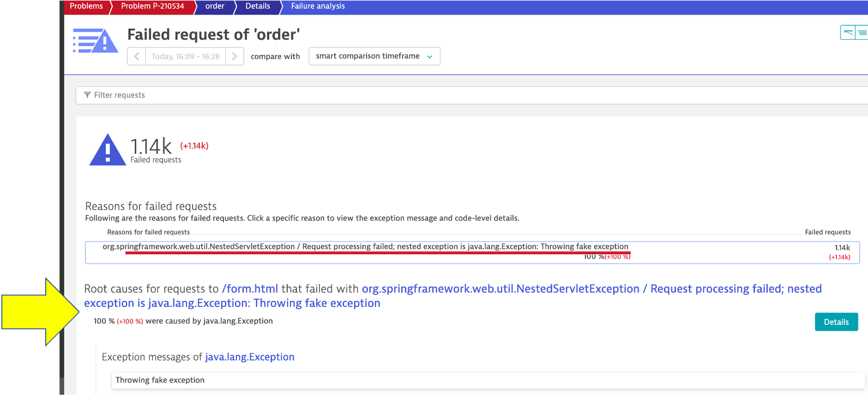Open the Details breadcrumb item
The image size is (868, 395).
(258, 6)
